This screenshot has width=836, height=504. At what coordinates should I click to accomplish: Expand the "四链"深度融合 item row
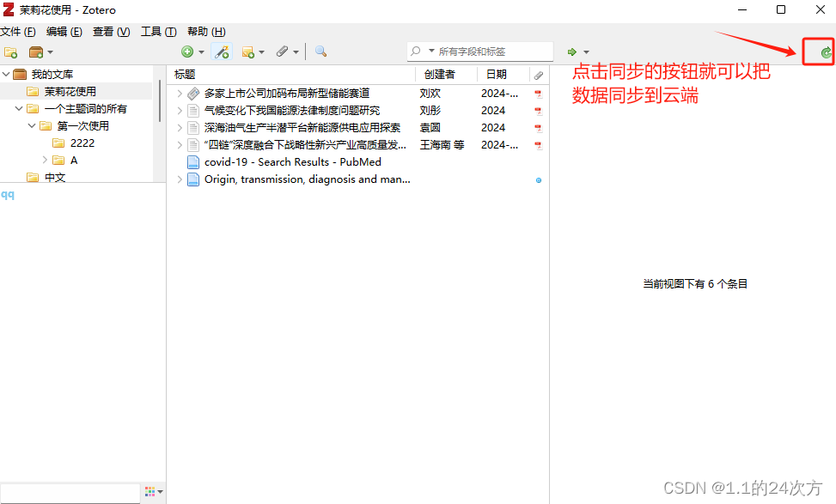(x=180, y=144)
